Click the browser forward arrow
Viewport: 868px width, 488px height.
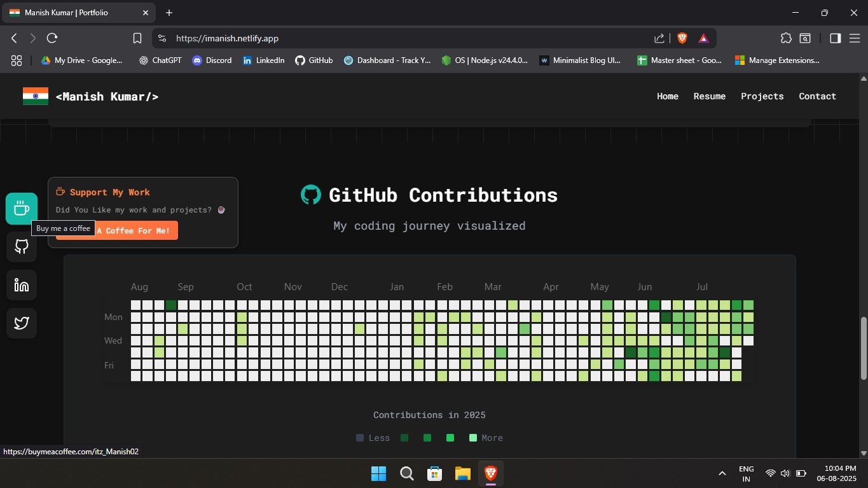pos(33,38)
